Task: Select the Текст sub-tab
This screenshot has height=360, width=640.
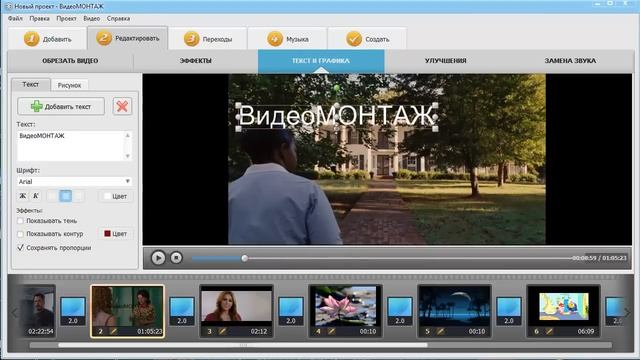Action: tap(31, 84)
